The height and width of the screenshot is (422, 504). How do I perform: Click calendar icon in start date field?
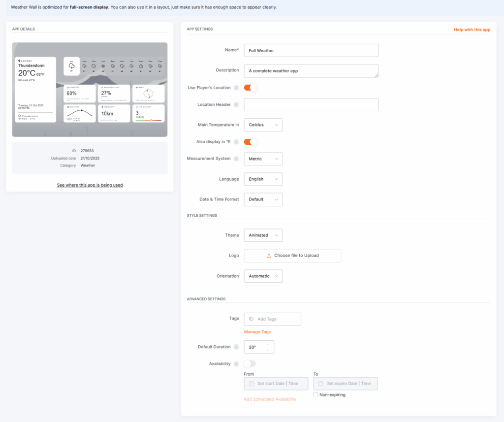tap(251, 384)
